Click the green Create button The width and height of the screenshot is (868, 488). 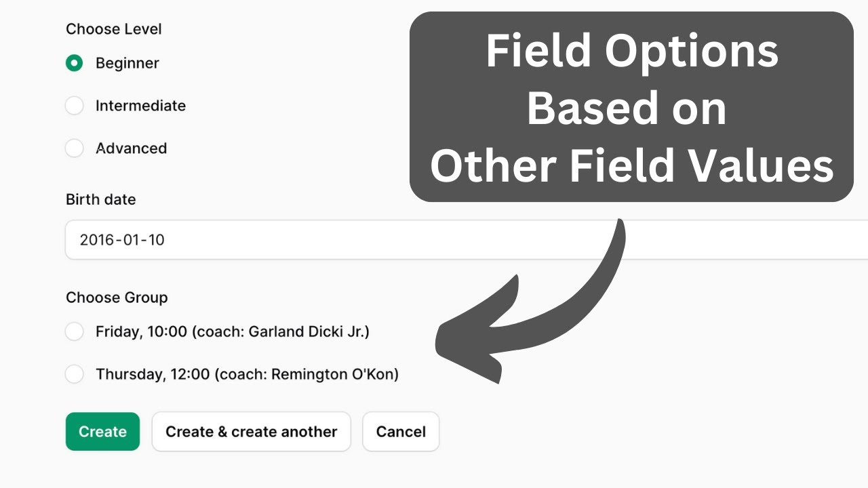pos(102,432)
